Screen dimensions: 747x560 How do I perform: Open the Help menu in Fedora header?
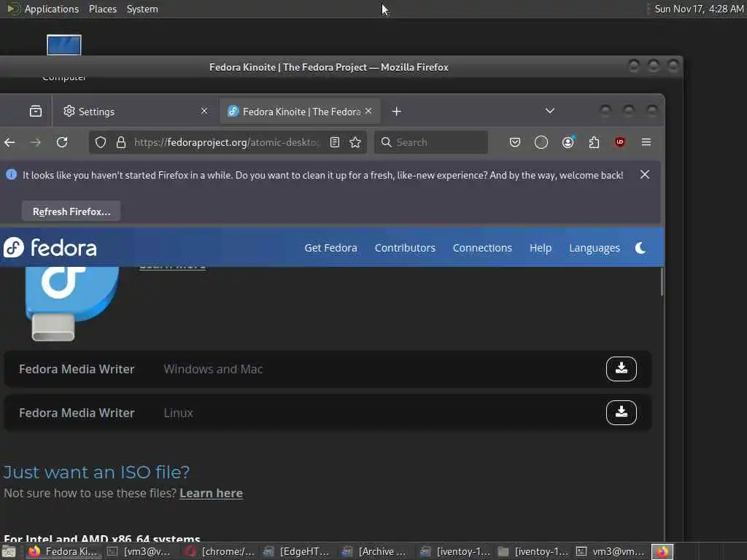tap(541, 248)
